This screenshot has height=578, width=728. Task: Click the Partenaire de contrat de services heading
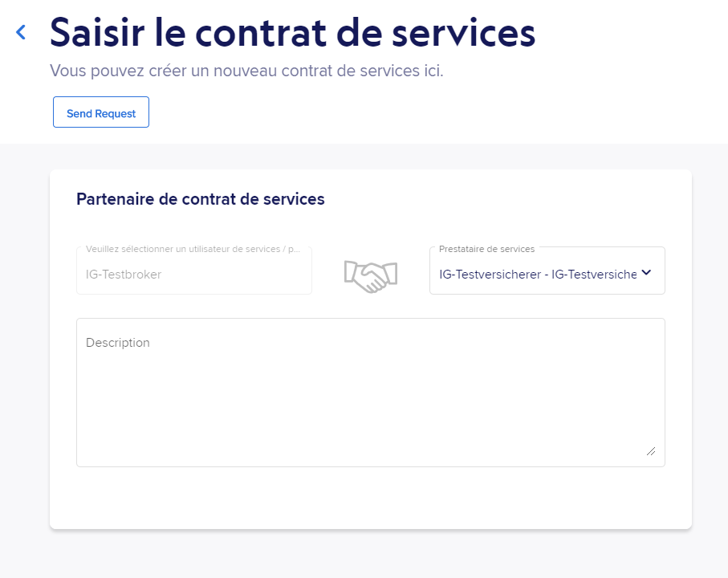201,199
